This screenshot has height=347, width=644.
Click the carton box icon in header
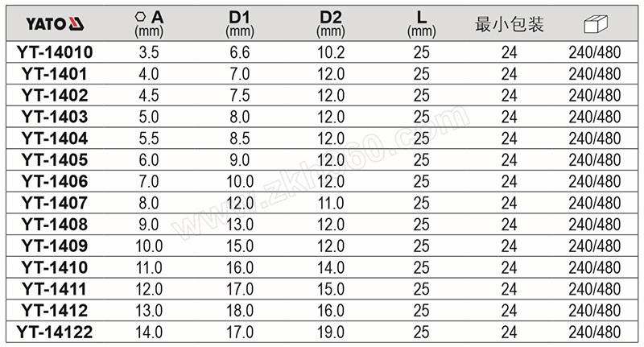(x=595, y=24)
